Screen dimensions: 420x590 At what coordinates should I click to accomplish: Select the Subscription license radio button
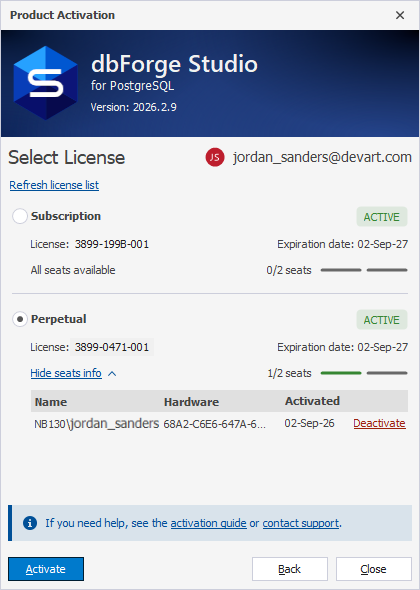(x=20, y=216)
